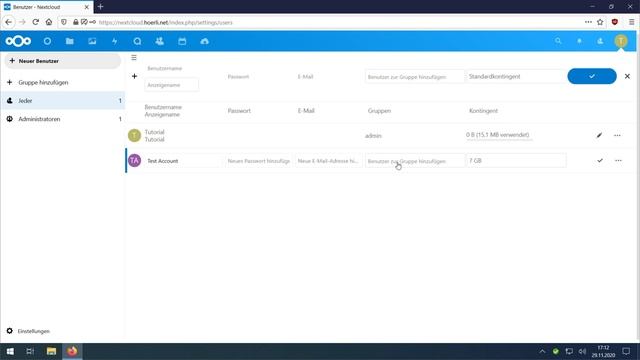Click Firefox icon on taskbar

(x=72, y=351)
